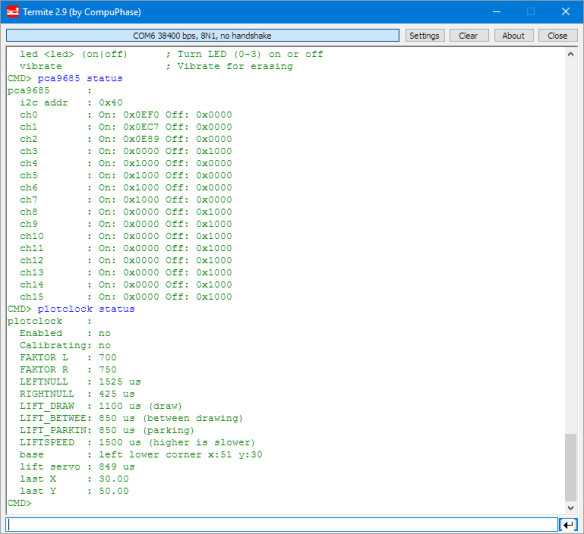Close the window with the X button
Screen dimensions: 584x534
565,12
